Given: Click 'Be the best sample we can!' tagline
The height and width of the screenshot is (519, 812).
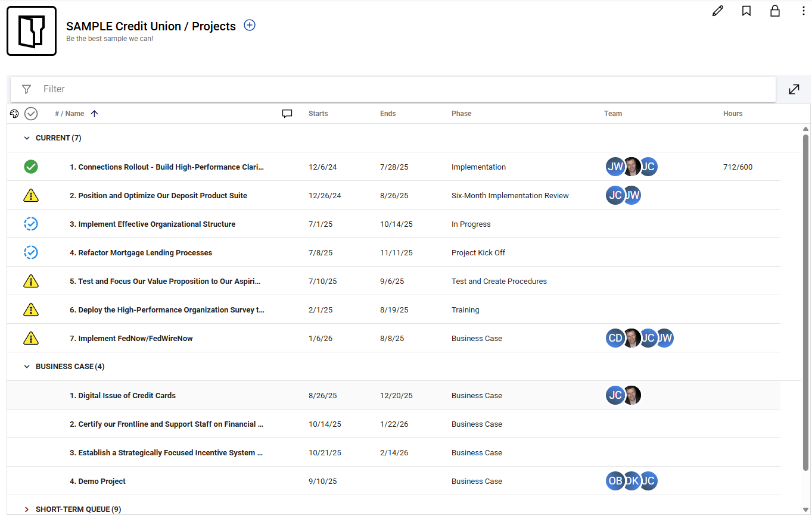Looking at the screenshot, I should [110, 39].
